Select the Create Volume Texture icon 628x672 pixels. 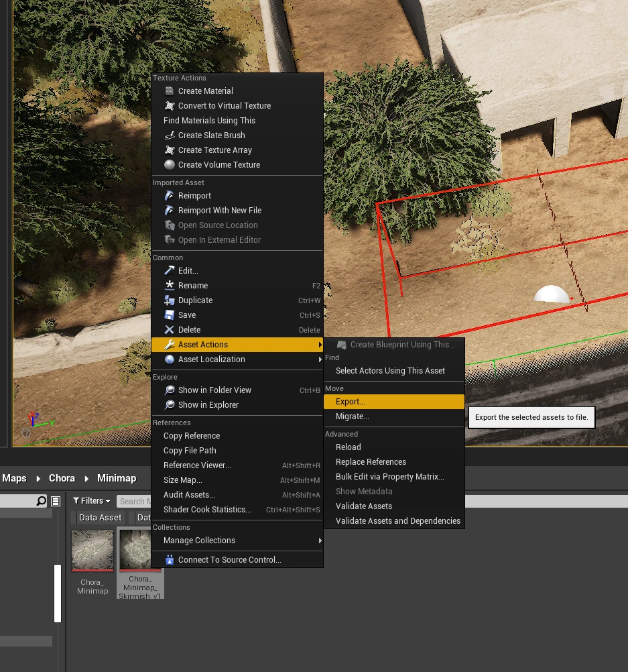(170, 165)
